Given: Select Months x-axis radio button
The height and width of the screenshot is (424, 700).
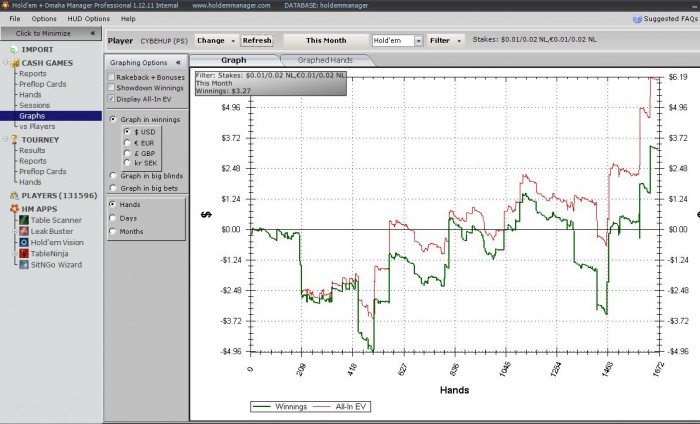Looking at the screenshot, I should [x=112, y=231].
